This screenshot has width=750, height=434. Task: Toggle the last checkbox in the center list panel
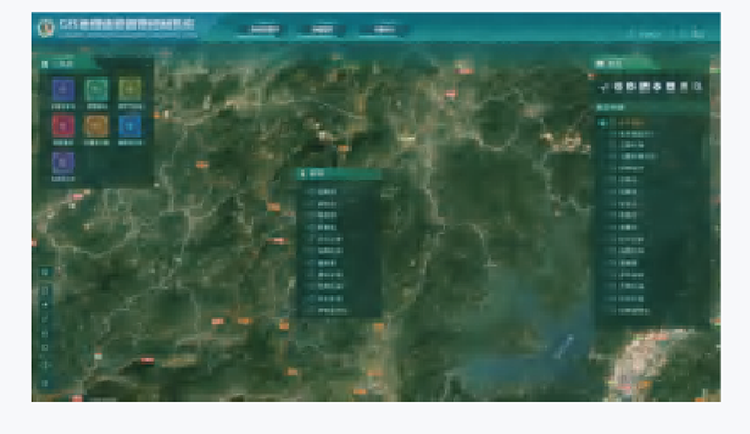click(310, 310)
